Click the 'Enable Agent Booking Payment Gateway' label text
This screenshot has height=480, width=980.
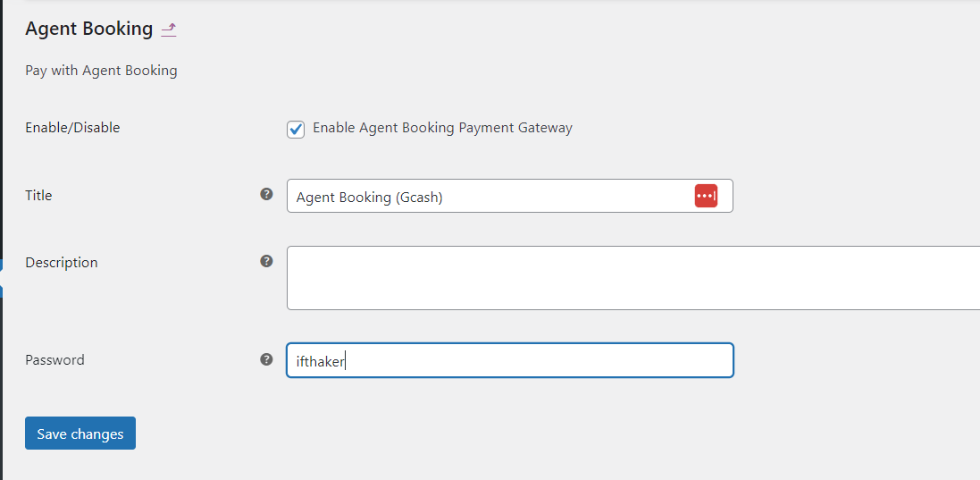pyautogui.click(x=442, y=128)
